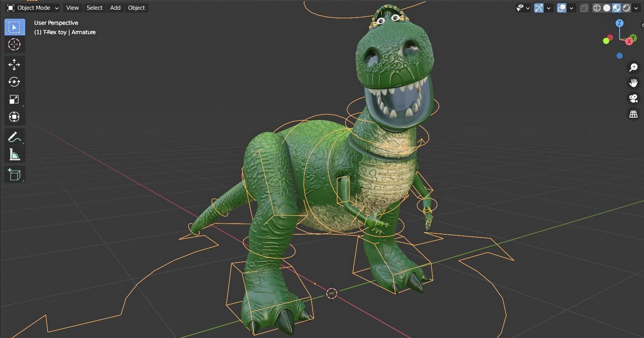Switch to Solid shading
This screenshot has width=644, height=338.
click(x=607, y=8)
